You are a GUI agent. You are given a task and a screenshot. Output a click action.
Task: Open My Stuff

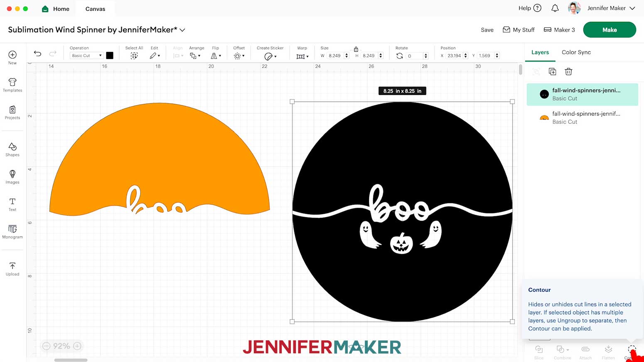click(x=519, y=30)
